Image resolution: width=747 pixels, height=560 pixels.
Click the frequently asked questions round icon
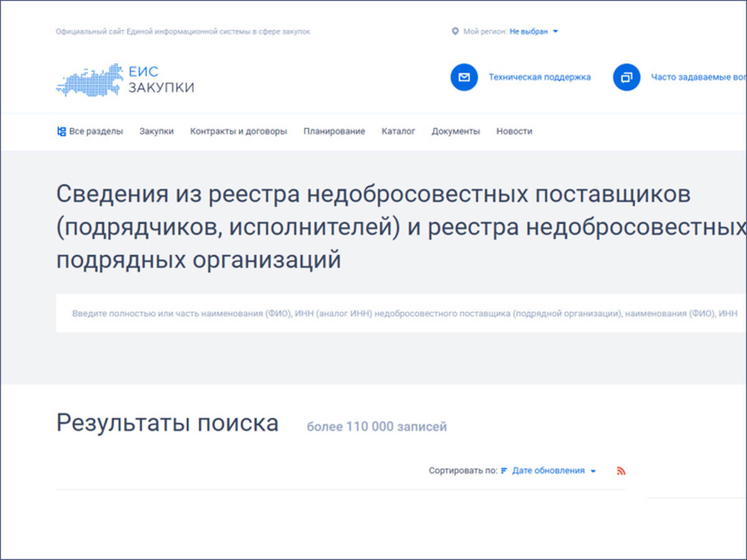tap(626, 78)
